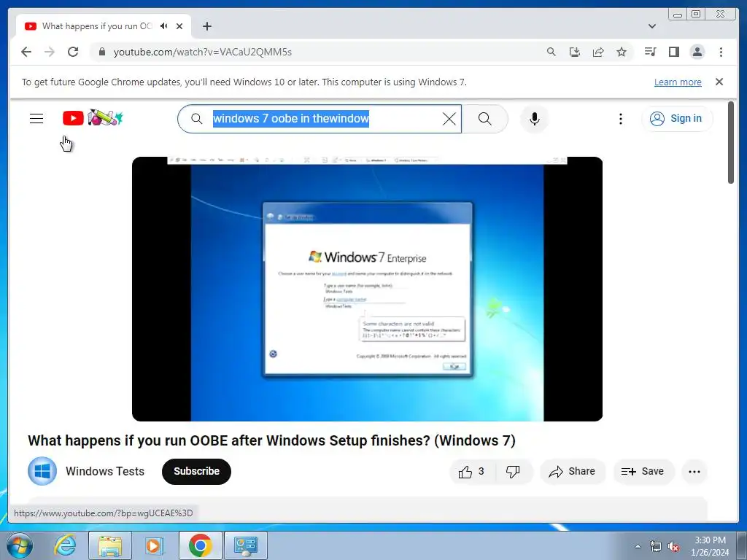Viewport: 747px width, 560px height.
Task: Submit search with magnifier button
Action: 485,119
